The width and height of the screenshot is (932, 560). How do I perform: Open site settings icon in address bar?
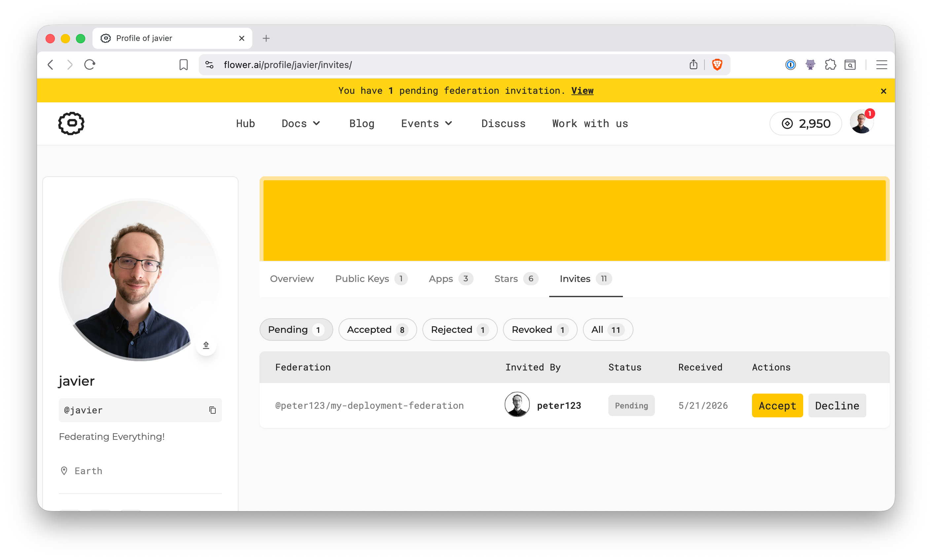click(209, 64)
